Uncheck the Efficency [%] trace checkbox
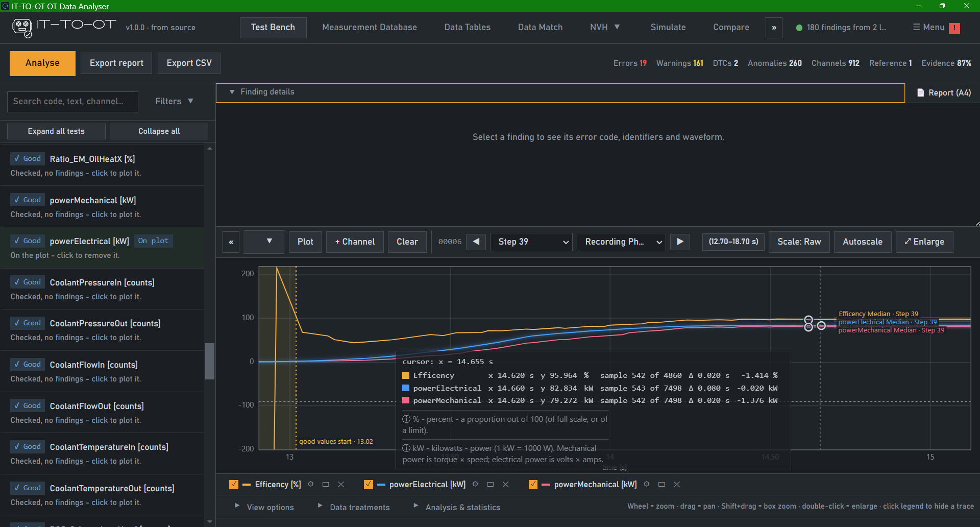The height and width of the screenshot is (527, 980). 234,484
